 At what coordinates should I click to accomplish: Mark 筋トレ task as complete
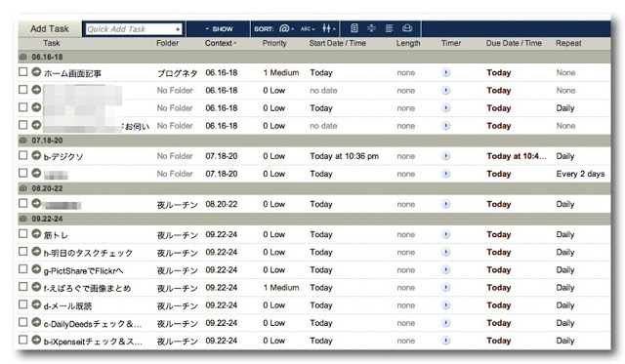pos(23,234)
